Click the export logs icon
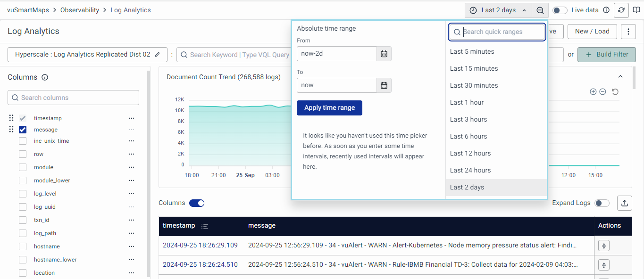This screenshot has width=644, height=279. [625, 203]
